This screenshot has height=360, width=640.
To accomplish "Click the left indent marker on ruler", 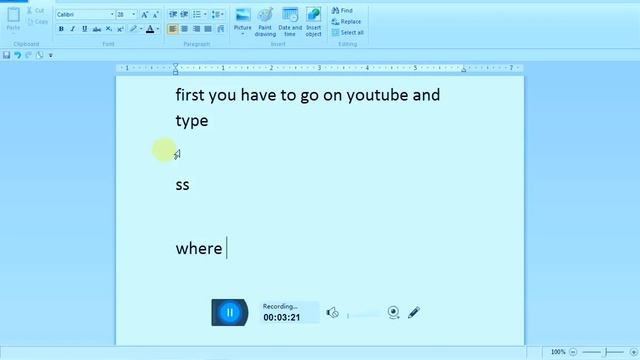I will (x=176, y=72).
